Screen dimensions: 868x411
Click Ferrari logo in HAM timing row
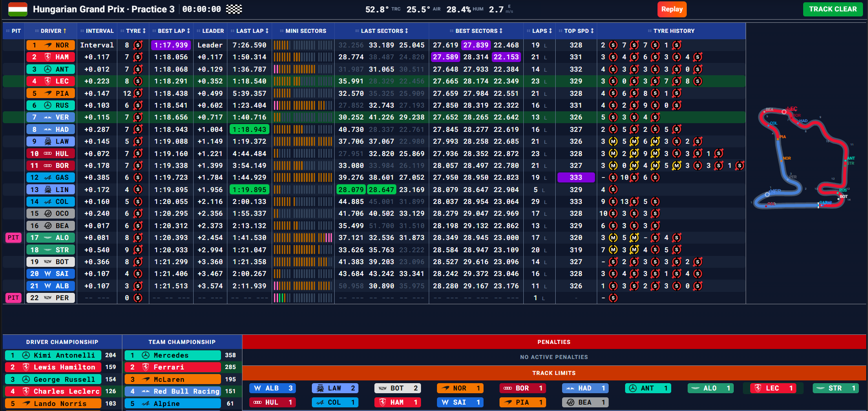tap(48, 57)
